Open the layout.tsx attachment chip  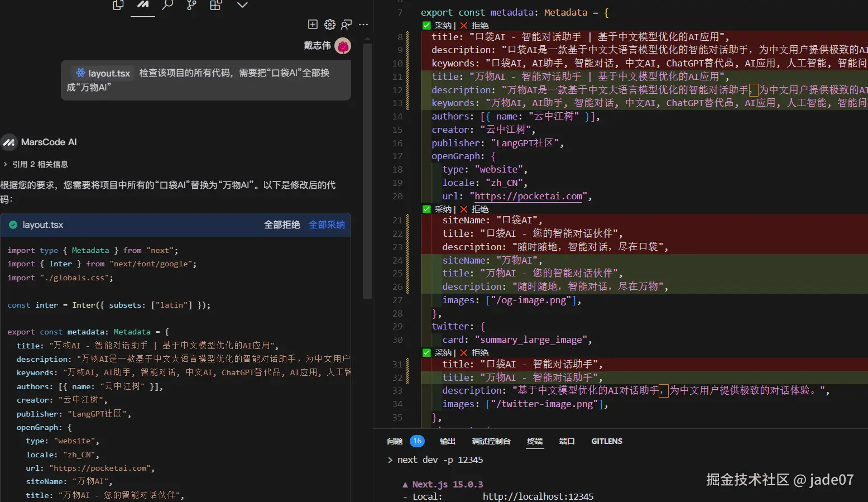point(102,73)
